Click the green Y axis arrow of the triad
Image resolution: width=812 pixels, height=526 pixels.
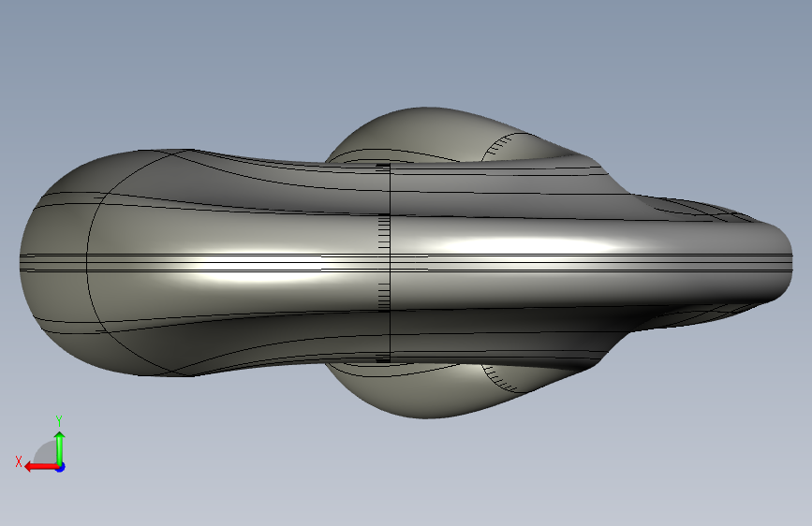[x=60, y=448]
